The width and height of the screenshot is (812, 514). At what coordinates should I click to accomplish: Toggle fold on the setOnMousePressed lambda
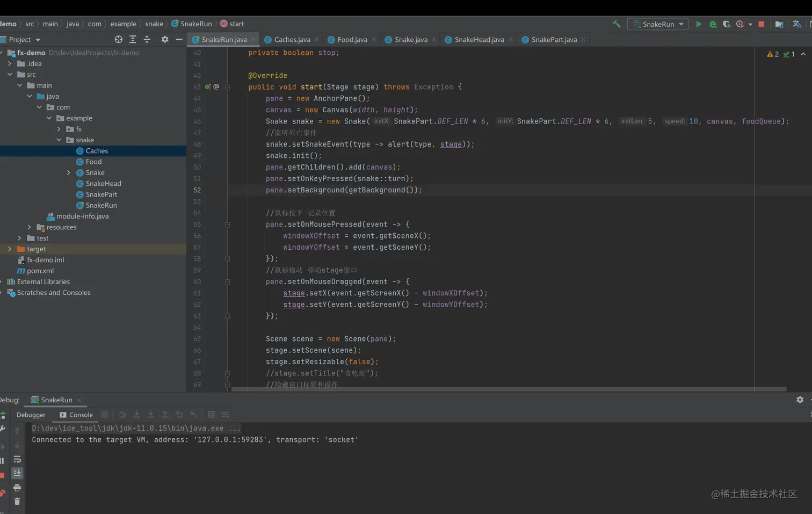click(227, 225)
